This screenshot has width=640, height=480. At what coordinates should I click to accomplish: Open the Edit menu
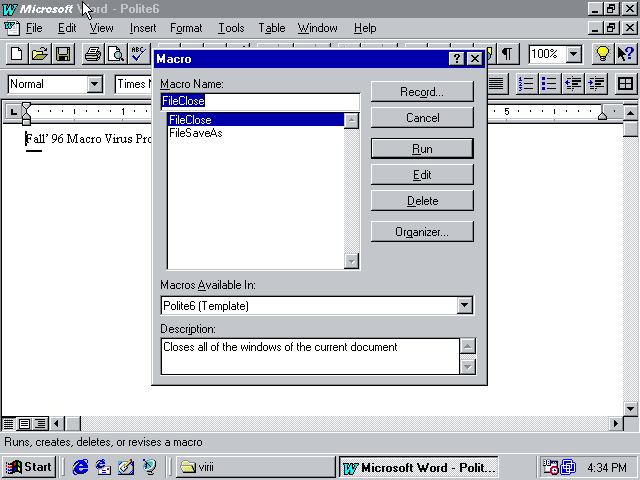[67, 28]
